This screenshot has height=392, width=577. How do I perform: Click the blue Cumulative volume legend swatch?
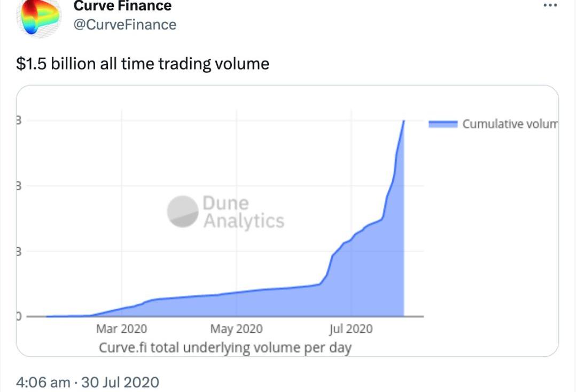coord(443,124)
